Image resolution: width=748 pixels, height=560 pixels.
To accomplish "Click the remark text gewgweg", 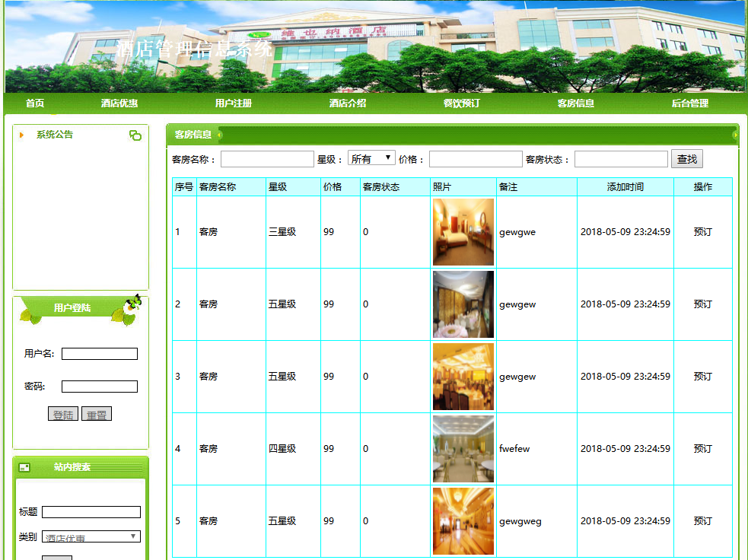I will [520, 521].
